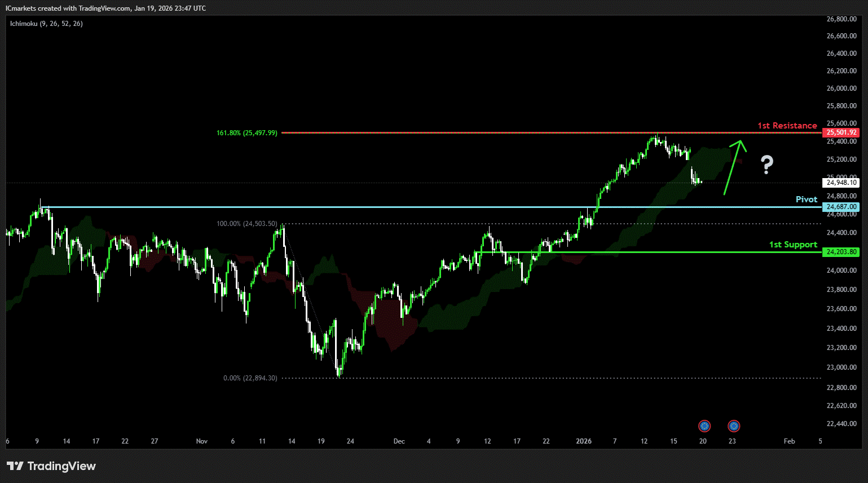Select the green upward arrow drawing

734,168
